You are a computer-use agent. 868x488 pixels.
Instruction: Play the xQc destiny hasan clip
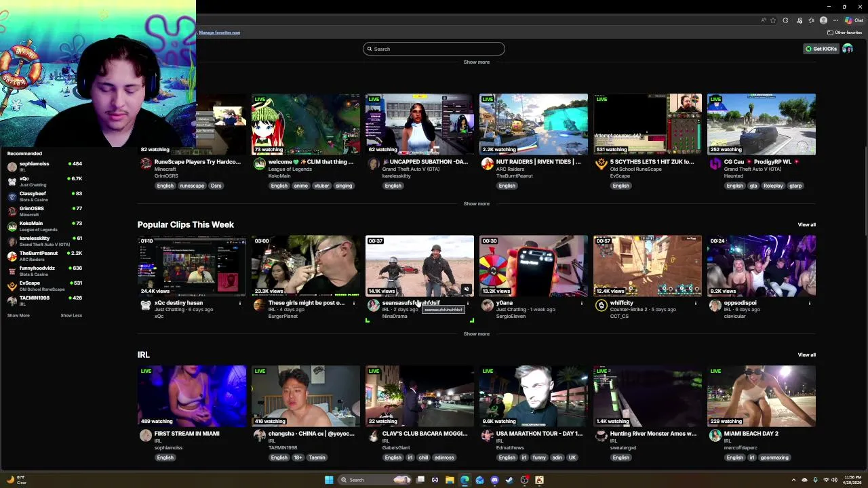192,266
